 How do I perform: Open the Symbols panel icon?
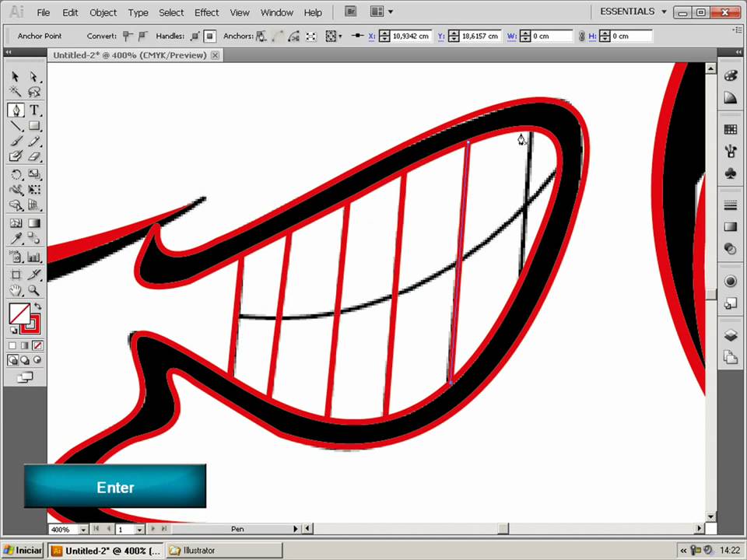731,173
